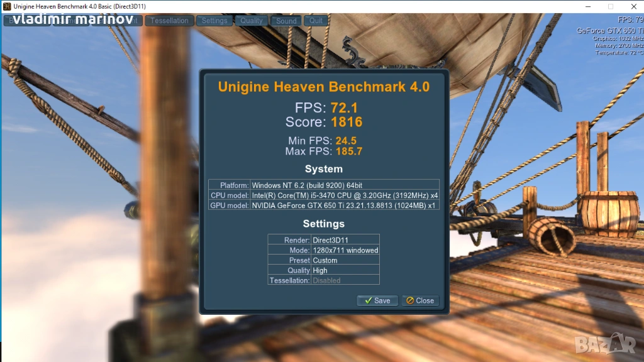Click the Unigine app icon in title bar

pos(7,6)
